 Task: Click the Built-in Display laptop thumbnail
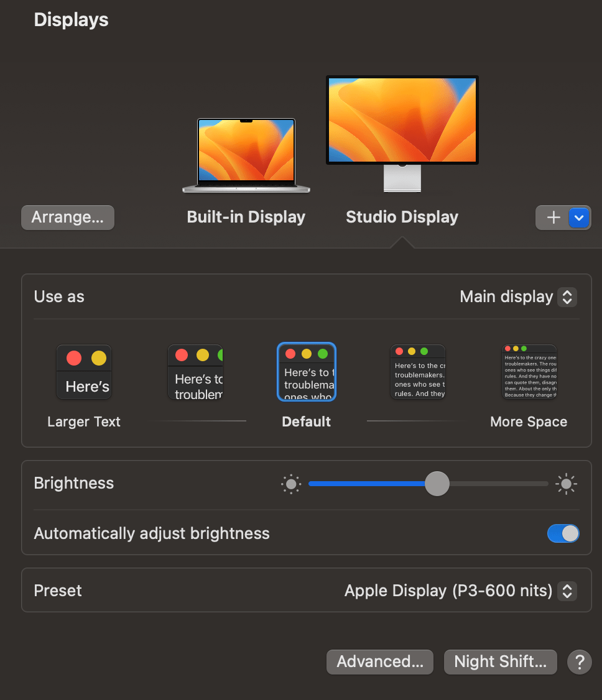(246, 155)
